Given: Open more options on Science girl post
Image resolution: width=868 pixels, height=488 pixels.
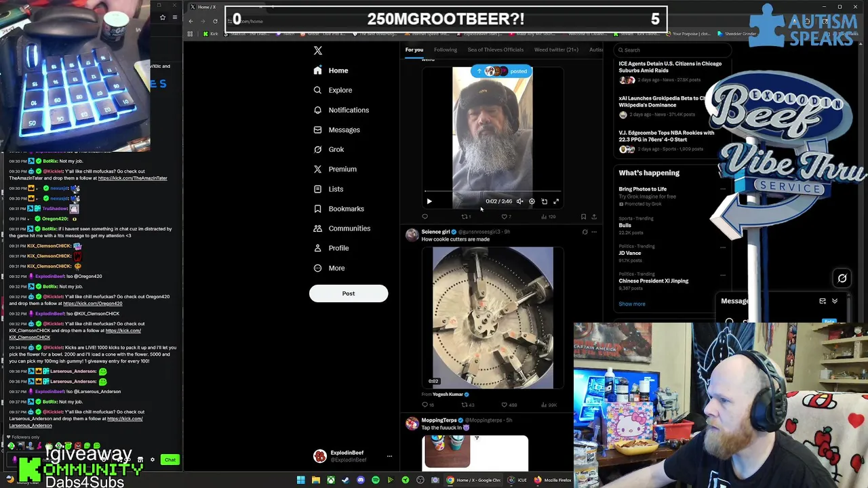Looking at the screenshot, I should 594,232.
